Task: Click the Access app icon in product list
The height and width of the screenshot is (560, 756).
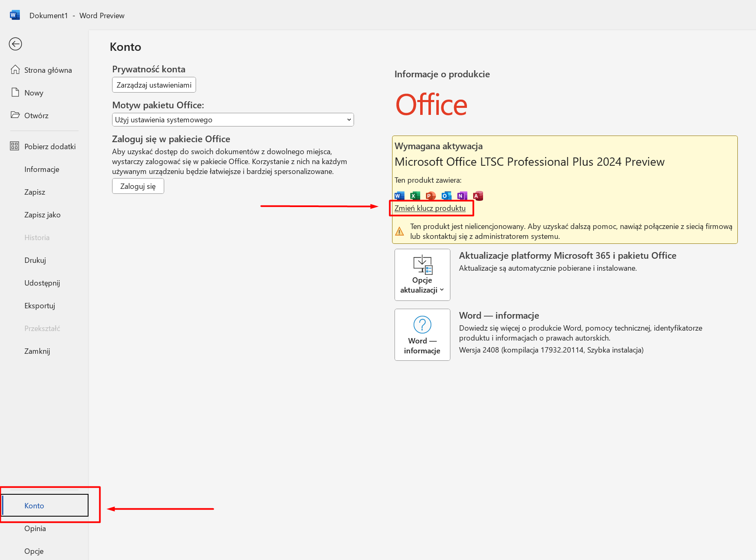Action: (x=478, y=196)
